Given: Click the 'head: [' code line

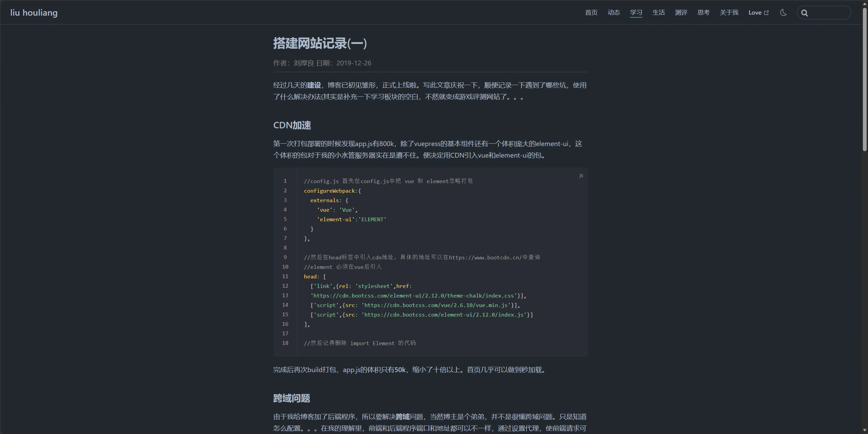Looking at the screenshot, I should (315, 277).
